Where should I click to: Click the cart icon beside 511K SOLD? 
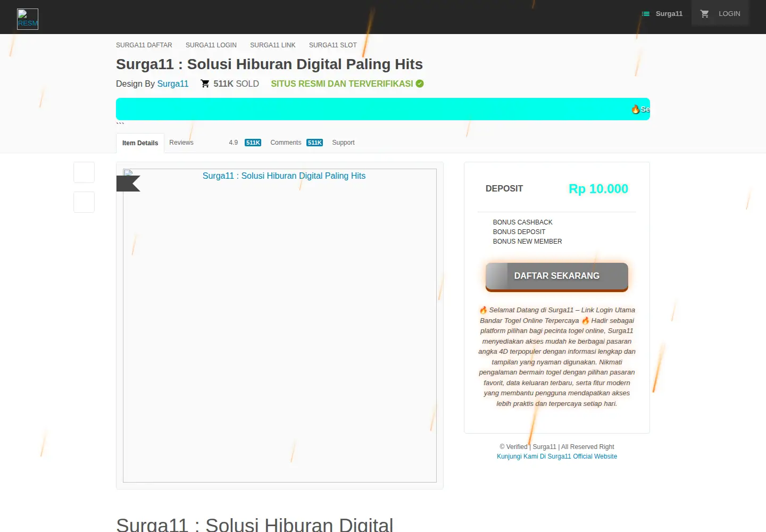point(205,84)
